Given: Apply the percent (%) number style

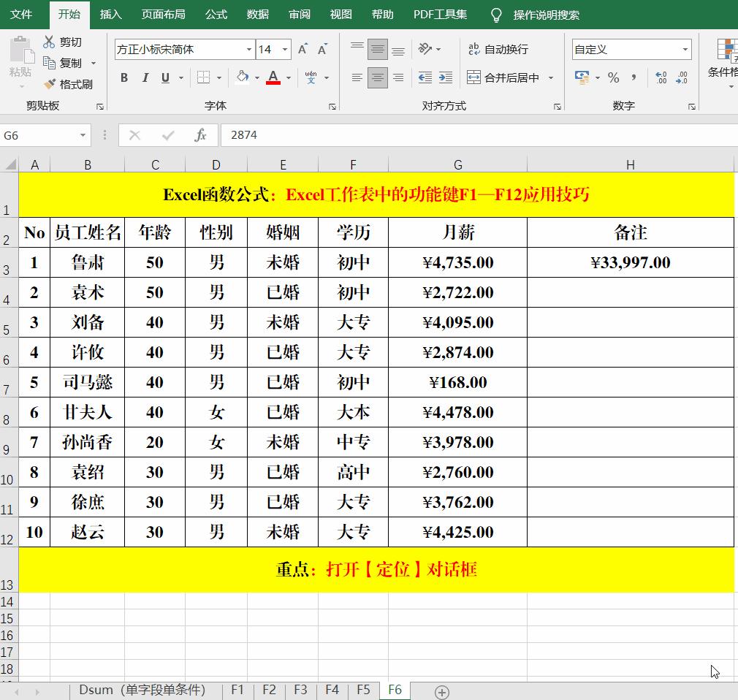Looking at the screenshot, I should (x=614, y=77).
